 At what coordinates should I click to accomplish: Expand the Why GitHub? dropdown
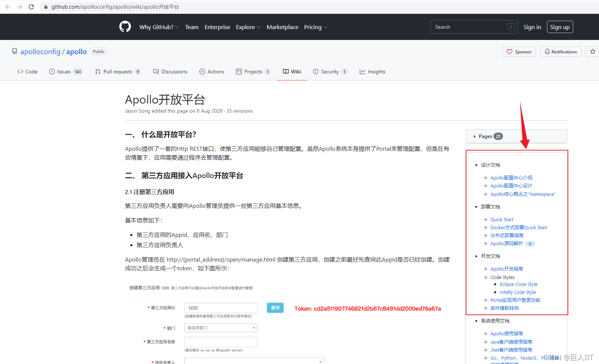coord(159,27)
